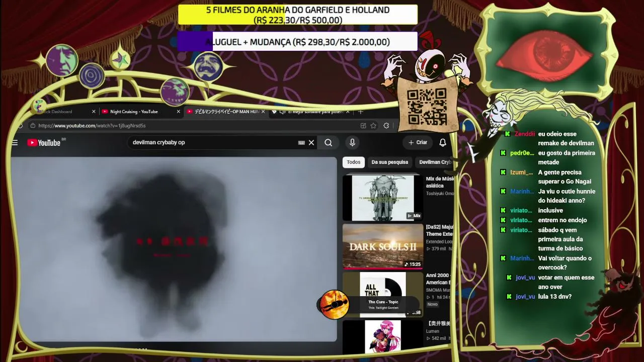Click the Criar create button
Screen dimensions: 644x362
[x=418, y=143]
